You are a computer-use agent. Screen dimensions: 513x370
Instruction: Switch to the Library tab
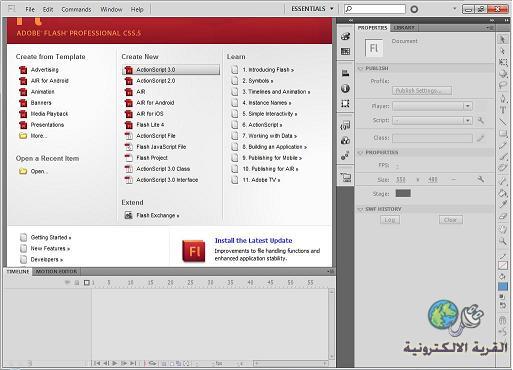(404, 28)
